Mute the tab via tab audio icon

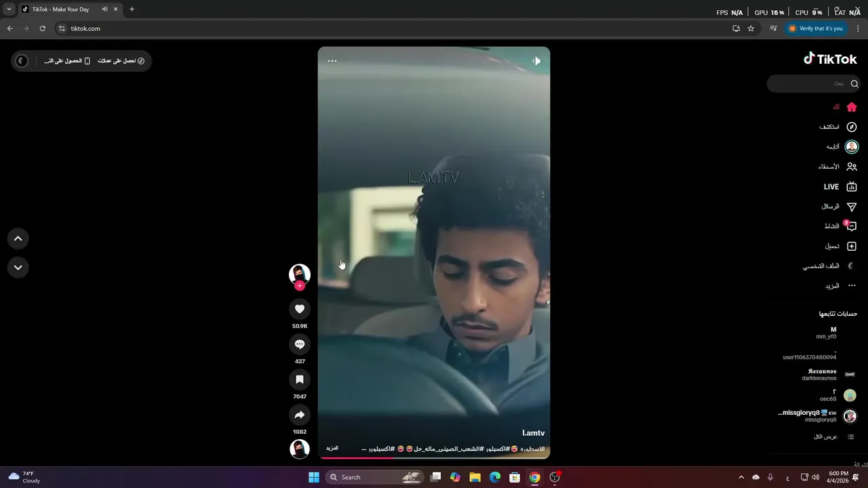point(104,9)
